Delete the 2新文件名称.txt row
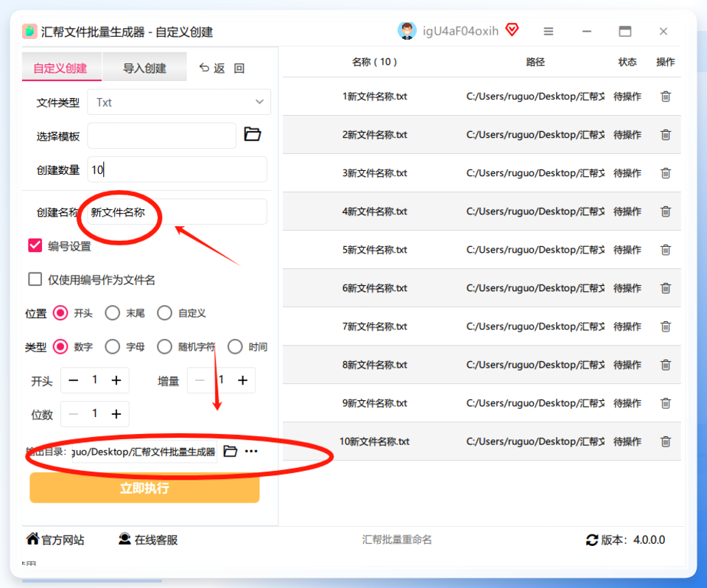 666,135
